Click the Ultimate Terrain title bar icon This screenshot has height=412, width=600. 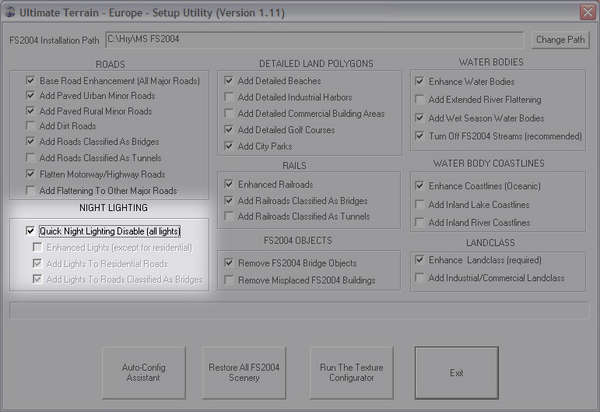pos(9,13)
